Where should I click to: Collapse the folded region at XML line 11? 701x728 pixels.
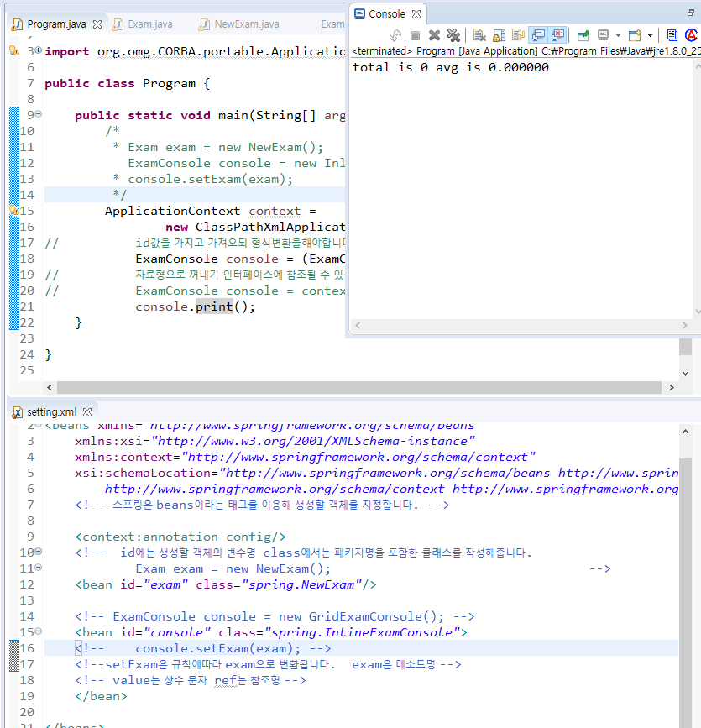(x=39, y=568)
